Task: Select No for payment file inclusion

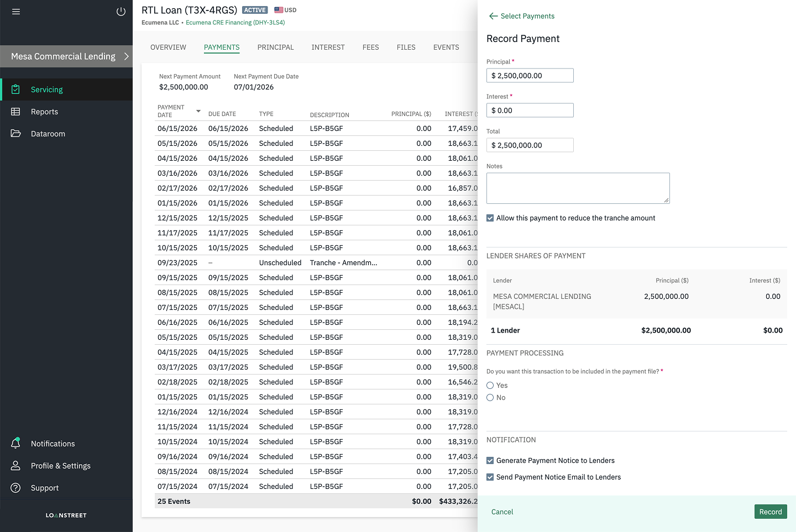Action: (x=490, y=398)
